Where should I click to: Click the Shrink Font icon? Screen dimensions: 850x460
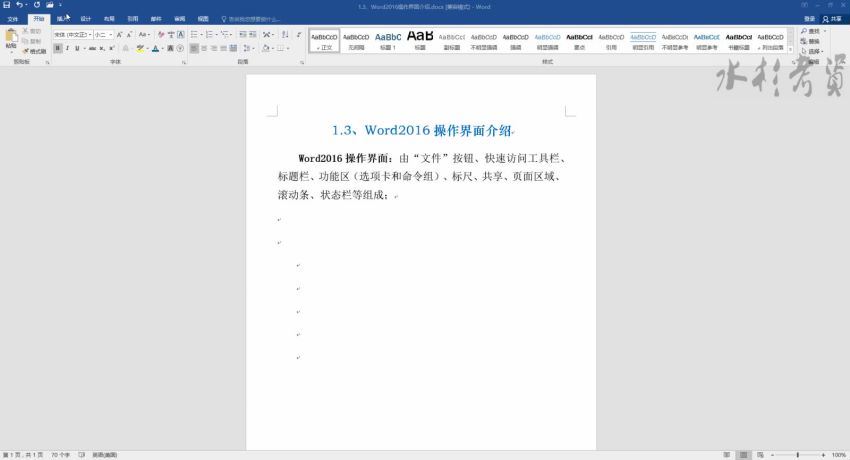(130, 35)
